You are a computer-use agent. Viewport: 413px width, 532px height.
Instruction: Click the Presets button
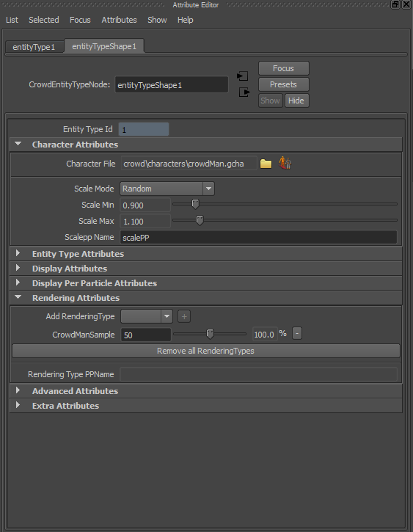[x=283, y=84]
